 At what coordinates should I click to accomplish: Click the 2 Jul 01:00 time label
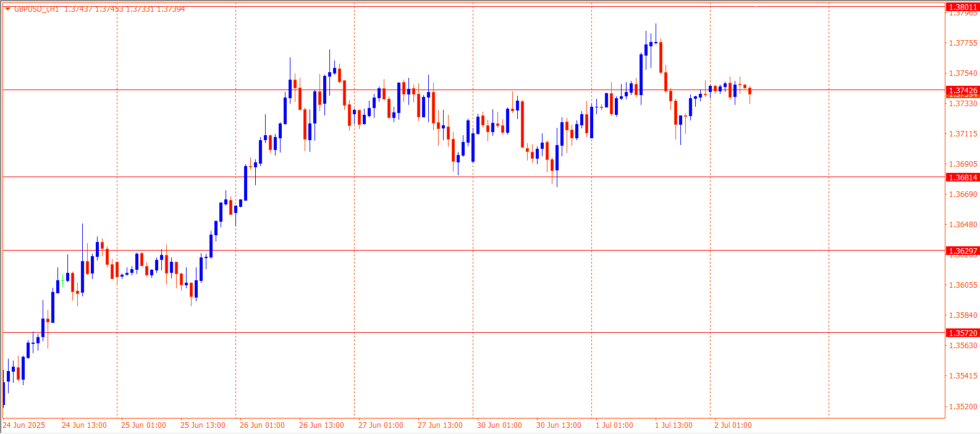pos(733,425)
